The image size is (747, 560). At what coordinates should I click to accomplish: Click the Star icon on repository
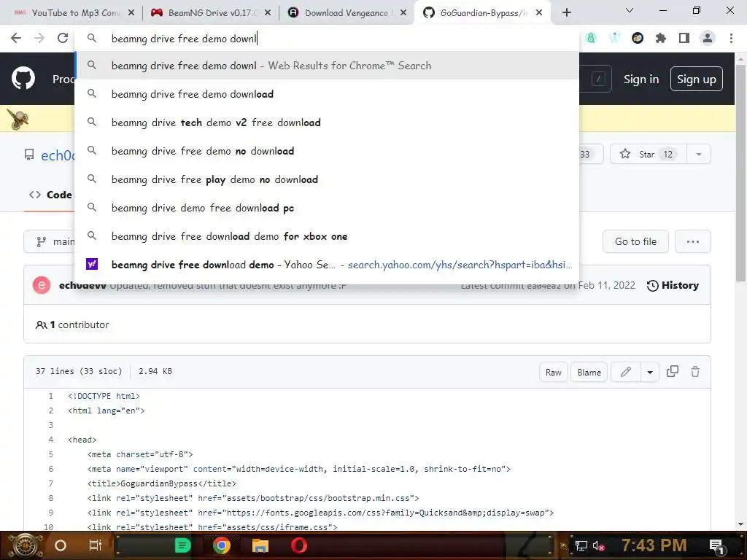625,154
